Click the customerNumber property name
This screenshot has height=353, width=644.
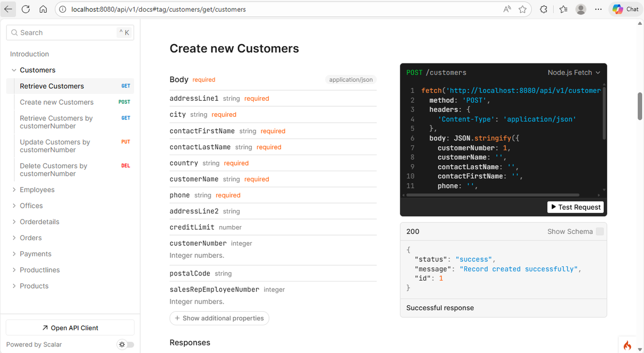click(198, 243)
